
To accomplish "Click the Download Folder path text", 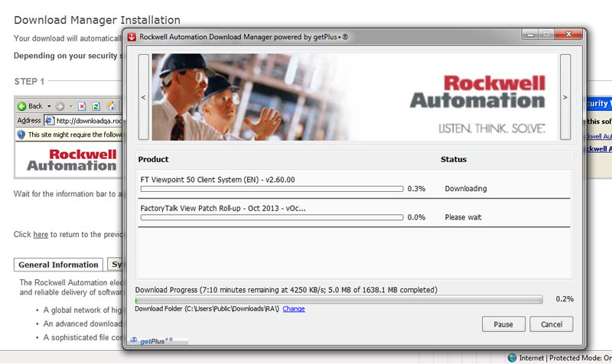I will tap(207, 309).
